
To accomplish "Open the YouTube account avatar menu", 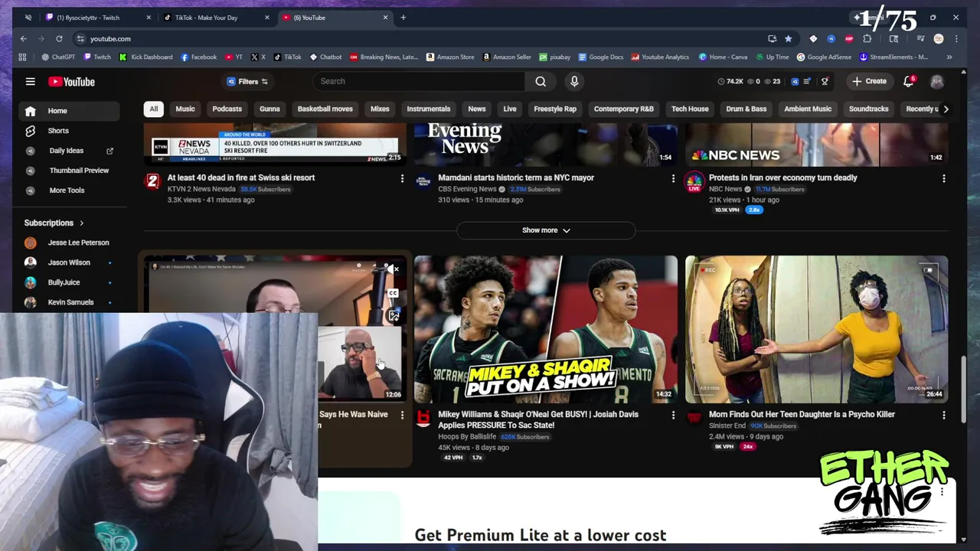I will point(936,81).
